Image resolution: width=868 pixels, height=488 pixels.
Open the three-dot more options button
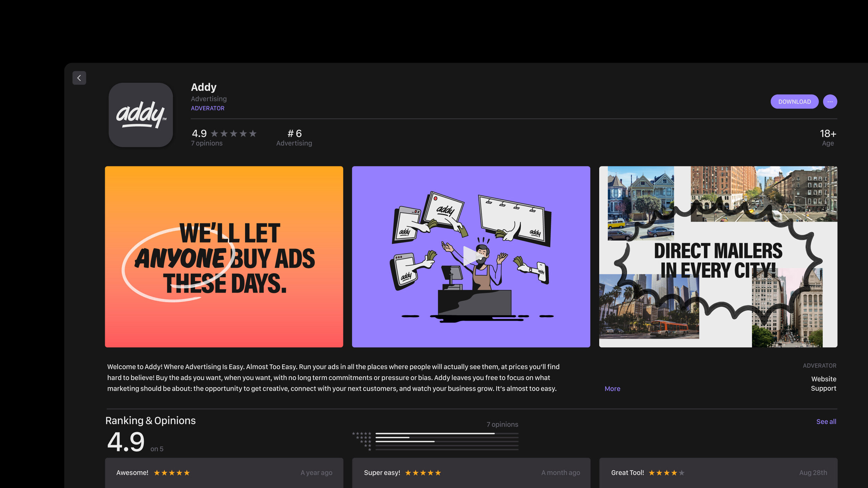coord(830,102)
